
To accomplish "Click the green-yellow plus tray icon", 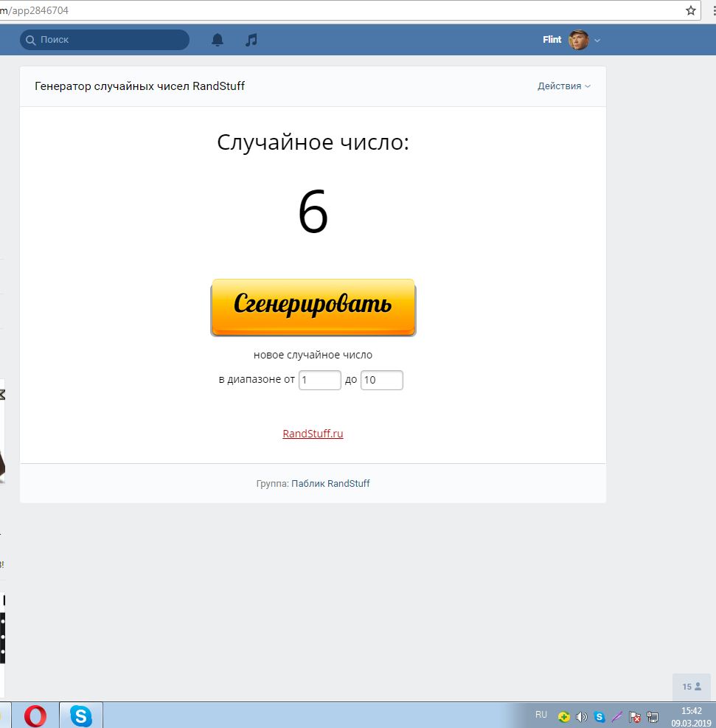I will point(564,717).
